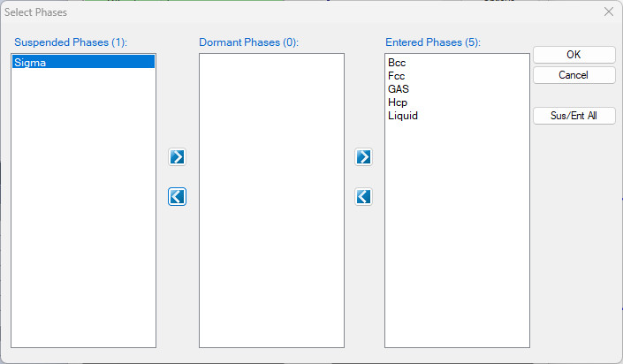Viewport: 623px width, 364px height.
Task: Select the Hcp phase entry
Action: click(397, 102)
